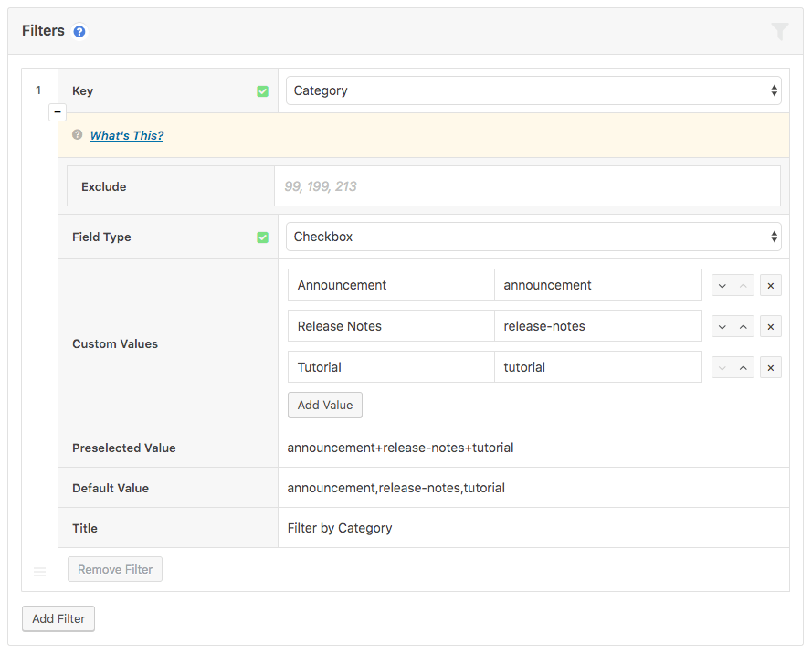812x654 pixels.
Task: Move Tutorial value up
Action: point(743,368)
